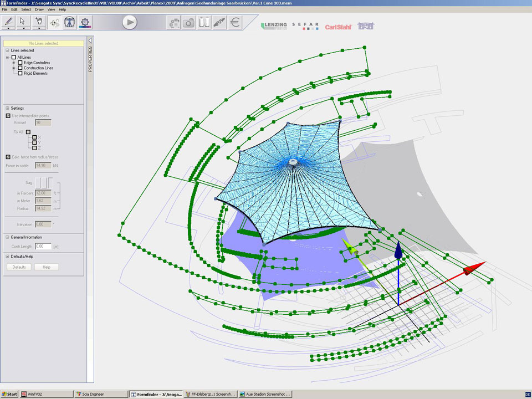Enable the Construction Lines checkbox
532x399 pixels.
[21, 68]
